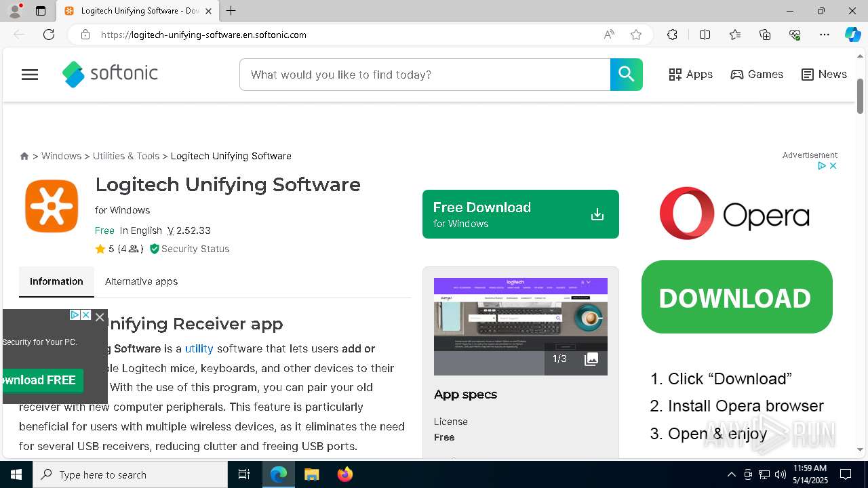Viewport: 868px width, 488px height.
Task: Open the Favorites list icon
Action: click(x=735, y=35)
